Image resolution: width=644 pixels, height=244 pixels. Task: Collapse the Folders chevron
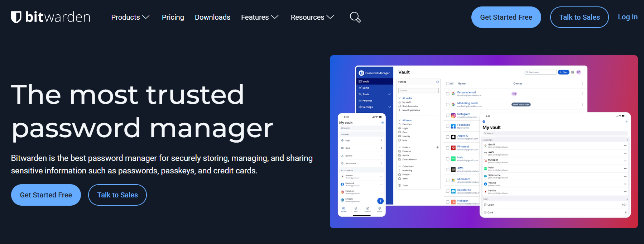tap(400, 147)
